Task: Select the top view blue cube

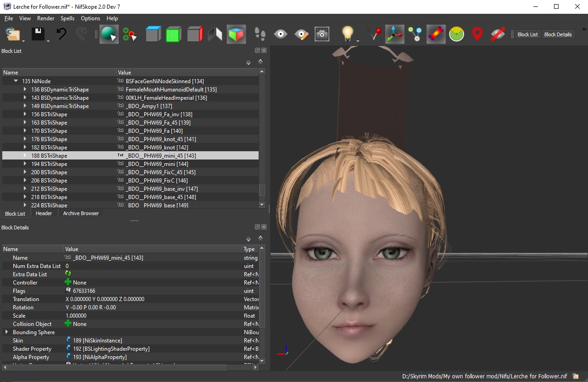Action: pos(153,34)
